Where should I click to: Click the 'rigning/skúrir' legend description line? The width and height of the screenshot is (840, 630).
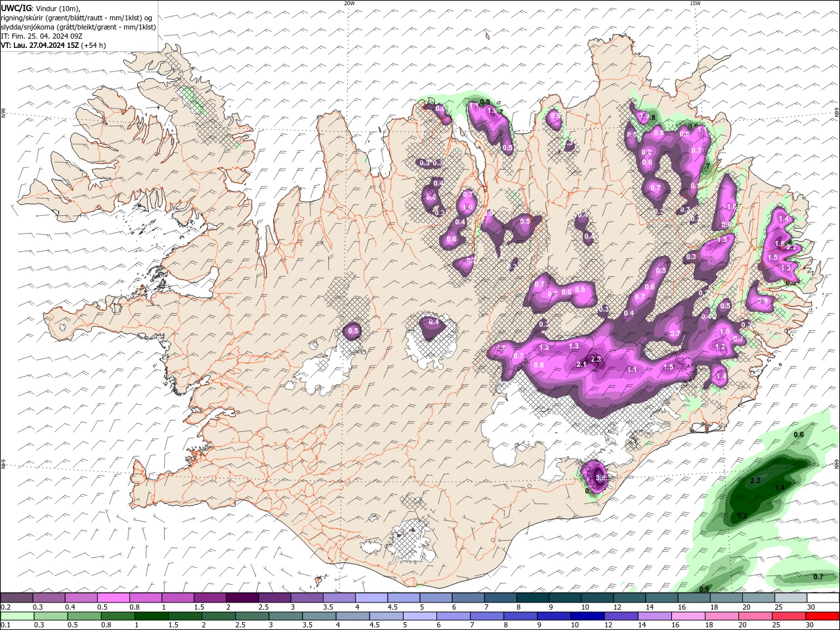(77, 18)
